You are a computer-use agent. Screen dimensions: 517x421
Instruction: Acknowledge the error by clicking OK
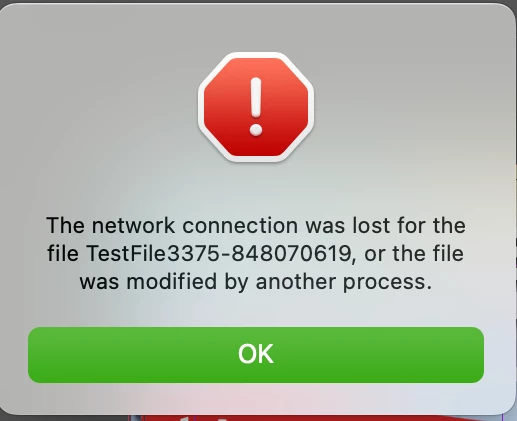(256, 355)
